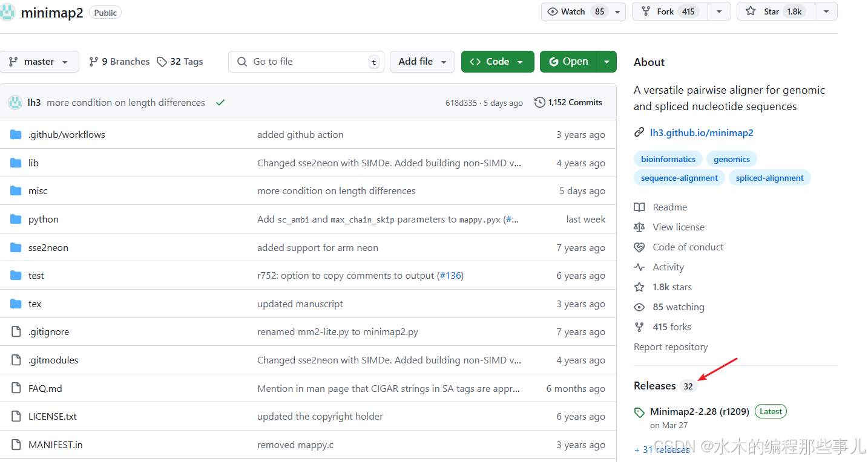Open the Minimap2-2.28 (r1209) release
Viewport: 868px width, 462px height.
pos(700,412)
